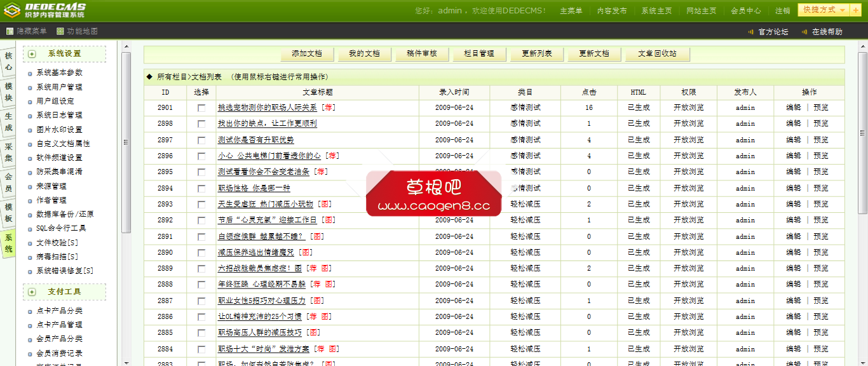Open the 在线帮助 online help icon
Screen dimensions: 868x366
click(805, 31)
